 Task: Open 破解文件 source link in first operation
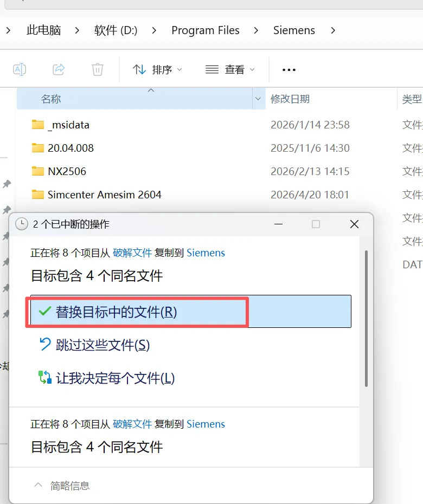click(x=132, y=253)
